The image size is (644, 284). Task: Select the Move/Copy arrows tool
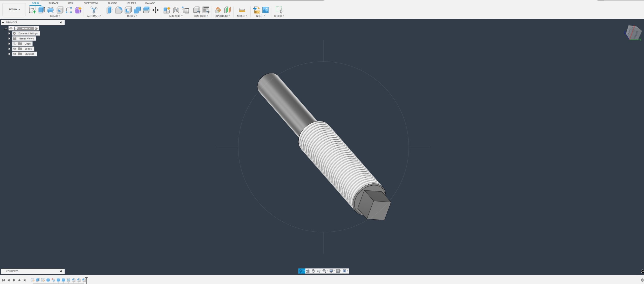(x=155, y=10)
